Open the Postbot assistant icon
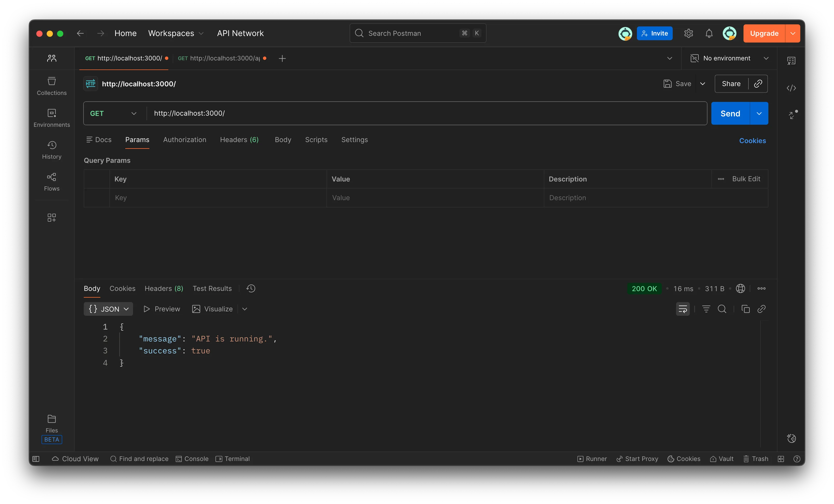Viewport: 834px width, 504px height. click(x=791, y=438)
